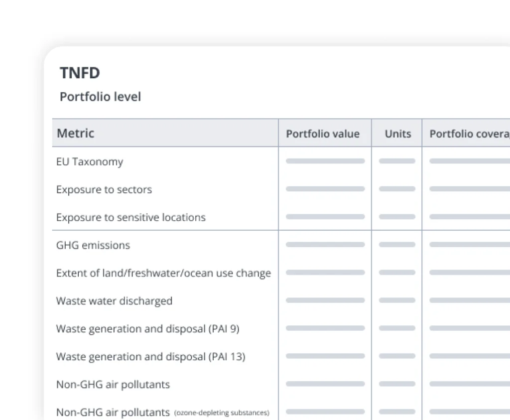The width and height of the screenshot is (510, 420).
Task: Click Exposure to sensitive locations row
Action: (130, 217)
